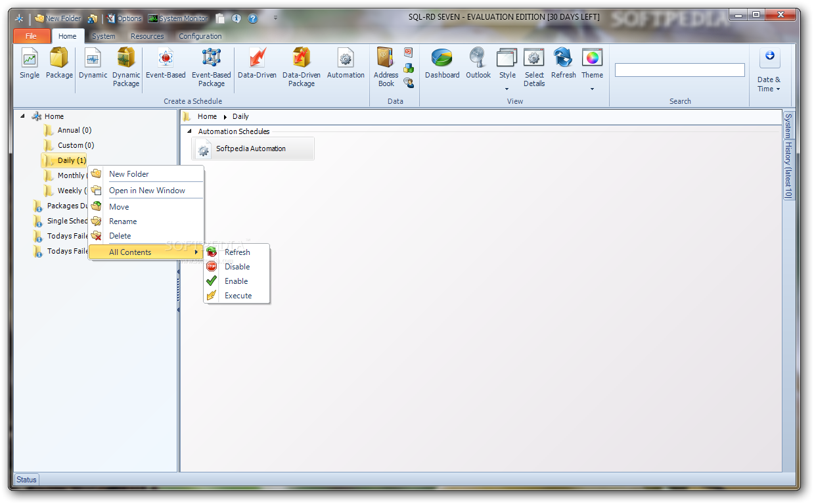Select the Annual (0) folder
Viewport: 814px width, 504px height.
click(67, 130)
